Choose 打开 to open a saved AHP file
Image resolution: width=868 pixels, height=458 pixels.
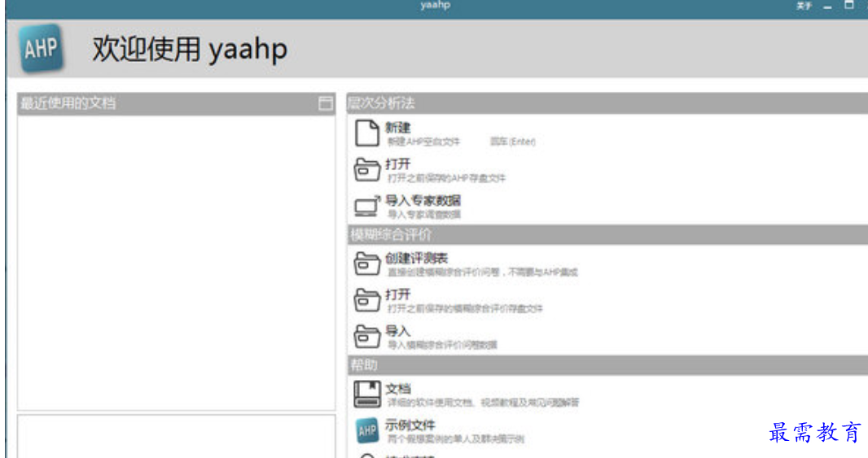tap(398, 164)
